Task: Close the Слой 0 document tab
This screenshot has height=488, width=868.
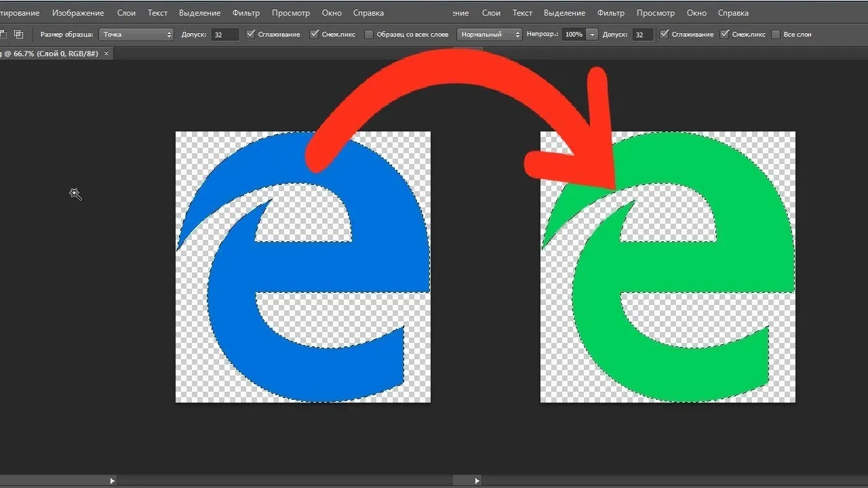Action: (106, 53)
